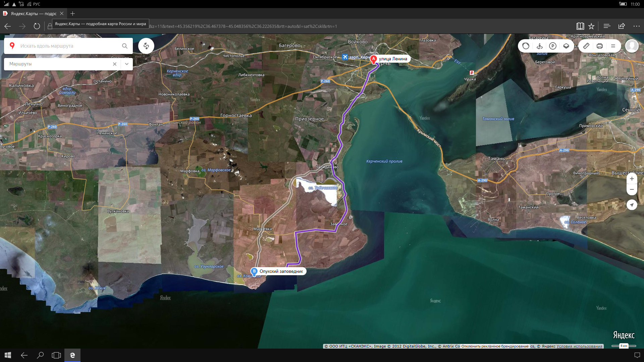Select the Яндекс.Карты browser tab
This screenshot has width=644, height=362.
[x=34, y=14]
